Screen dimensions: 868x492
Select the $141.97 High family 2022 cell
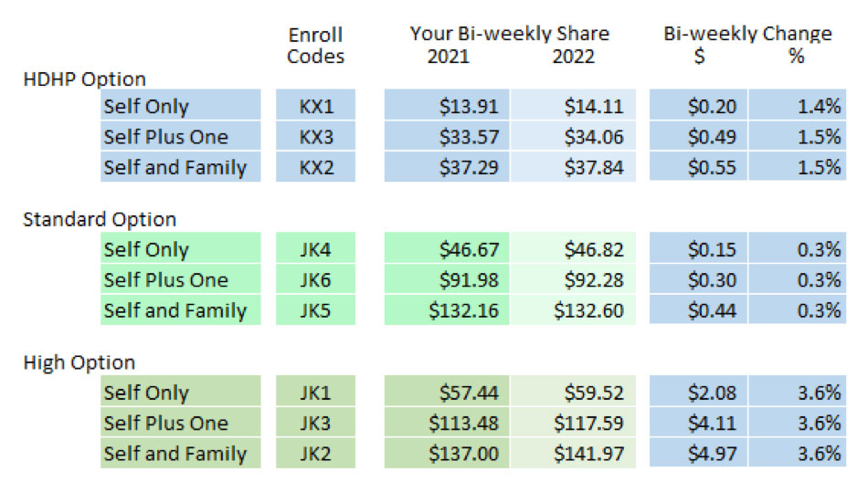(x=573, y=454)
